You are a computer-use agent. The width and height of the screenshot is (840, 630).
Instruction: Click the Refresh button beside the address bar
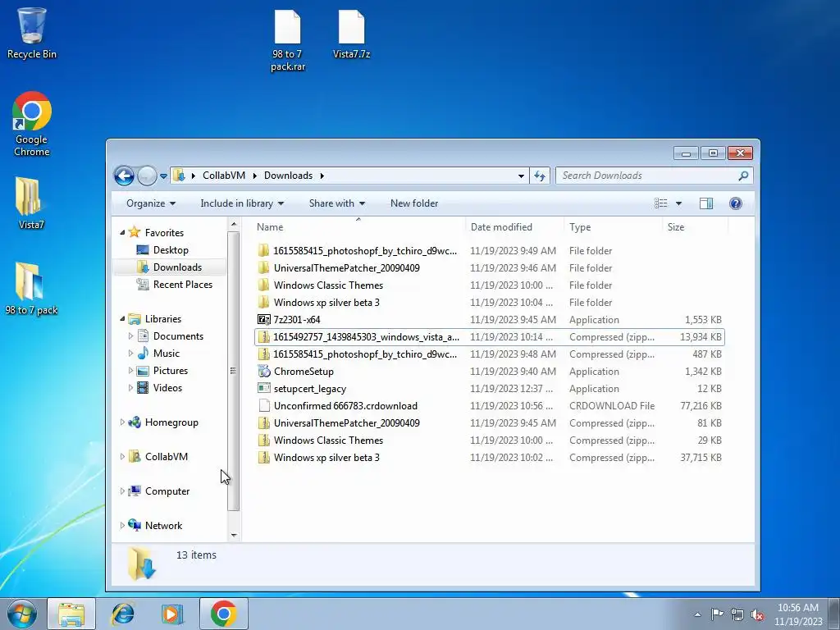coord(540,176)
